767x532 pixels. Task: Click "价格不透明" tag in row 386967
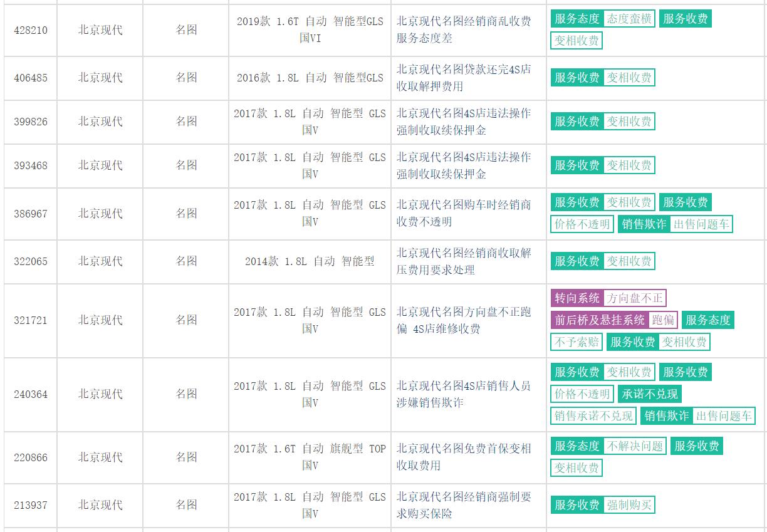click(x=582, y=224)
